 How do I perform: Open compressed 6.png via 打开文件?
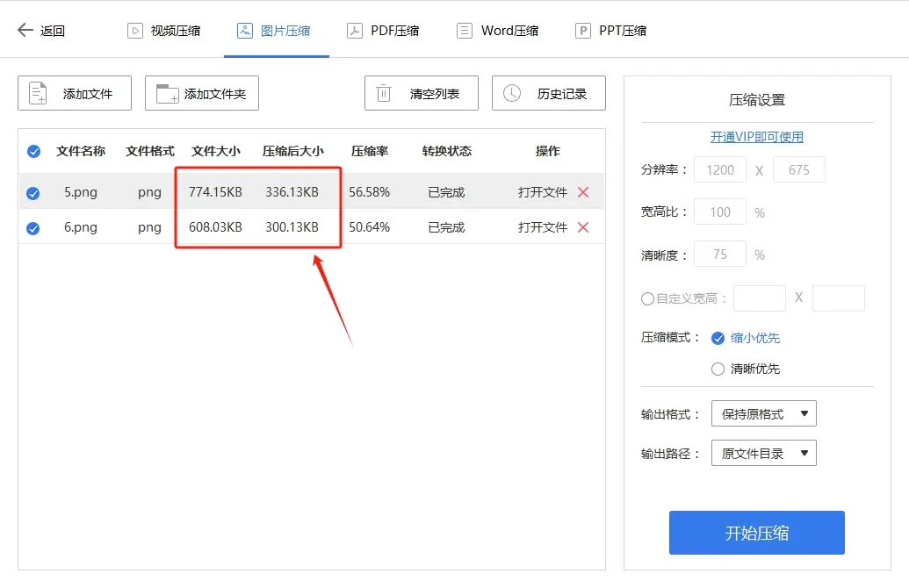point(542,227)
